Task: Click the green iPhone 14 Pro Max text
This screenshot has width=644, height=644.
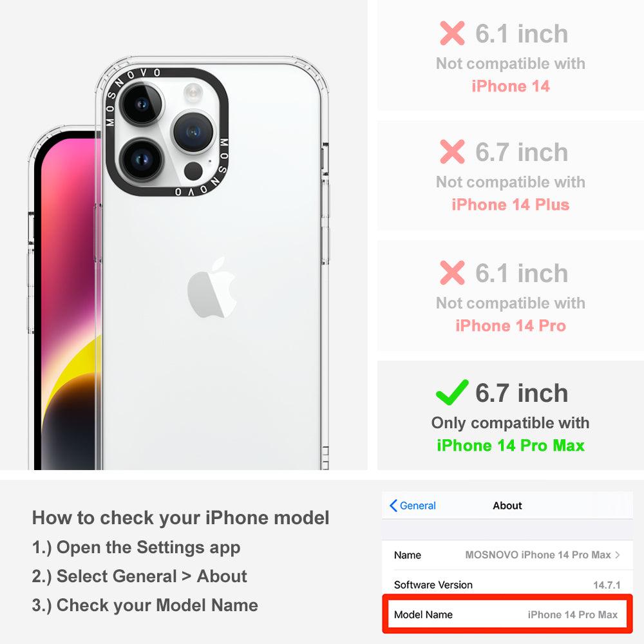Action: click(511, 446)
